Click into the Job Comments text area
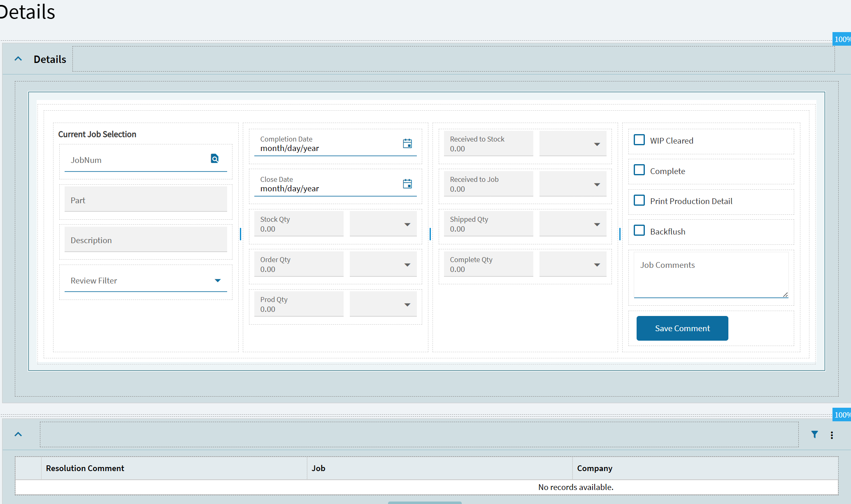 pyautogui.click(x=711, y=275)
